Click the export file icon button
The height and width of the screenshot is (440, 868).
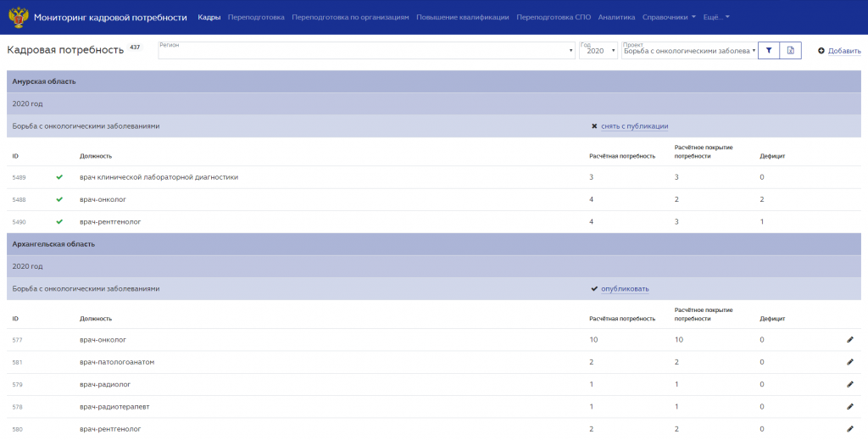(x=791, y=50)
